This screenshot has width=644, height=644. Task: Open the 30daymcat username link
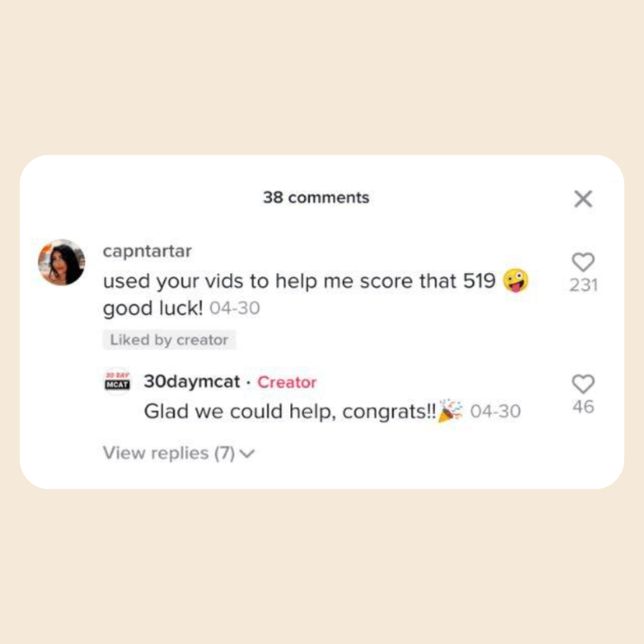(x=191, y=382)
